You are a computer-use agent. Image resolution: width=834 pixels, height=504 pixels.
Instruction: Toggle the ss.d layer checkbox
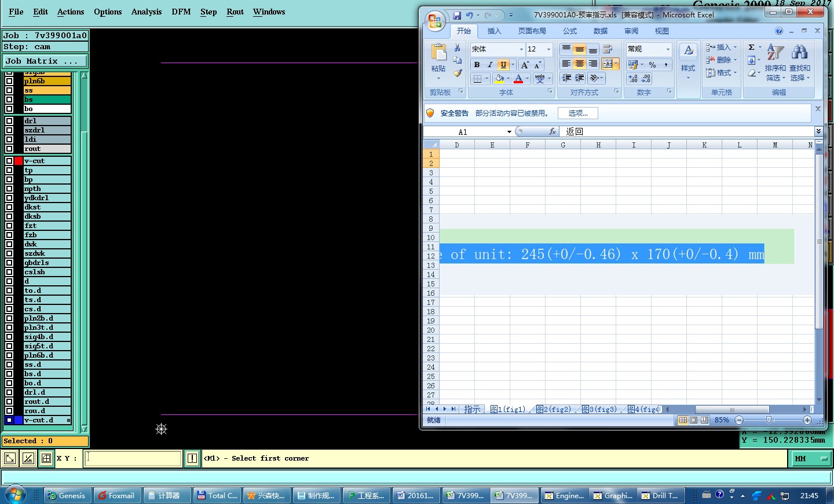9,365
